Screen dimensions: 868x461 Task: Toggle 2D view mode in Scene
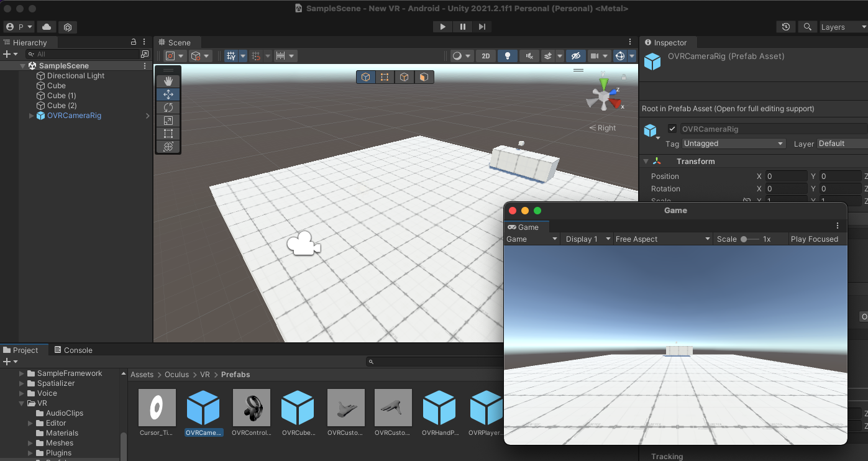point(486,56)
